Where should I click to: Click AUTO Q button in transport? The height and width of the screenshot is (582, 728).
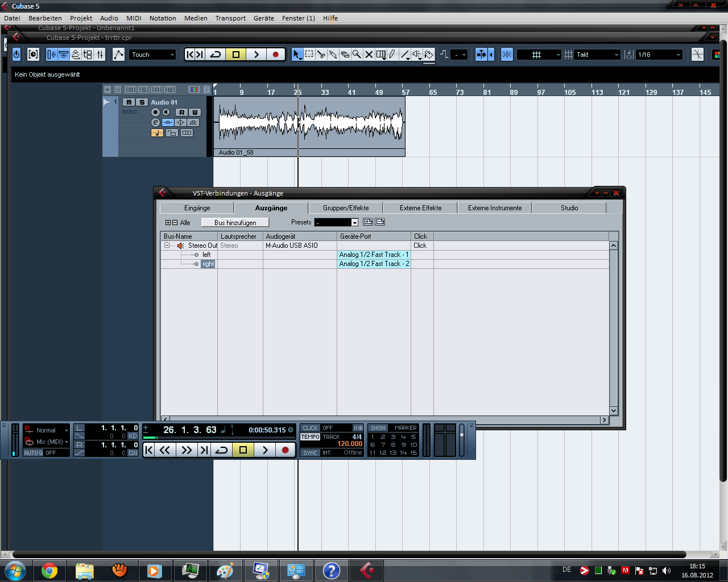click(x=33, y=452)
